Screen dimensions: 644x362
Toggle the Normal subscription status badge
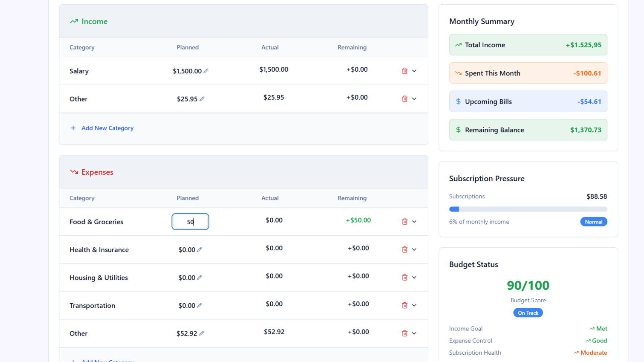(593, 222)
